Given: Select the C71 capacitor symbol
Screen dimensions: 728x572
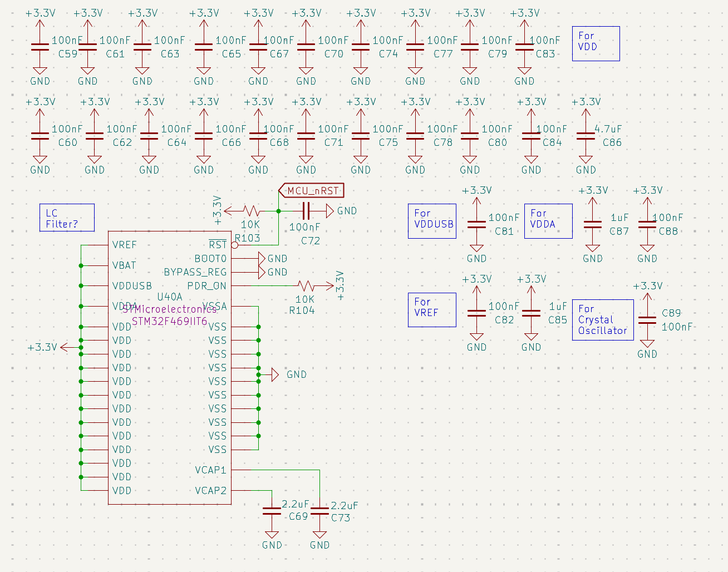Looking at the screenshot, I should point(306,136).
